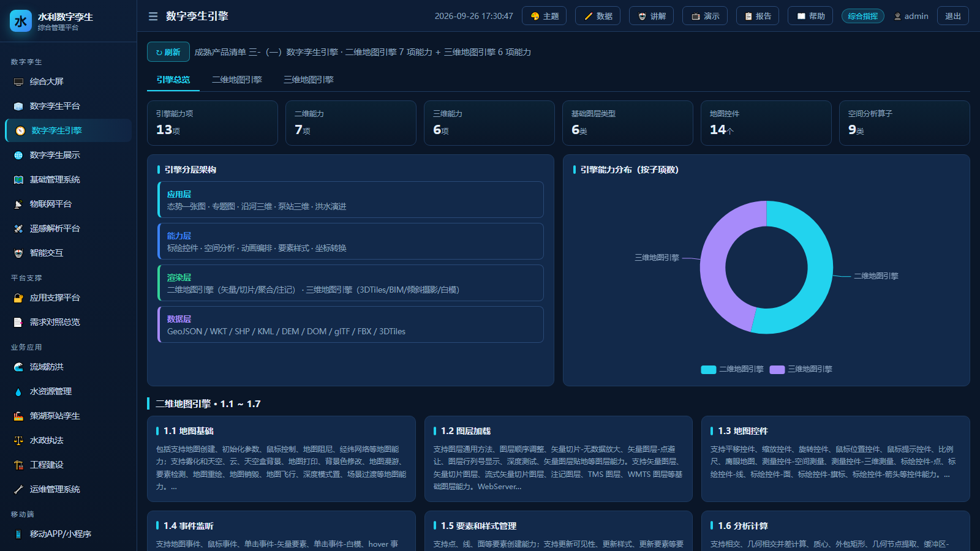
Task: Click the 物联网平台 satellite icon
Action: click(x=18, y=204)
